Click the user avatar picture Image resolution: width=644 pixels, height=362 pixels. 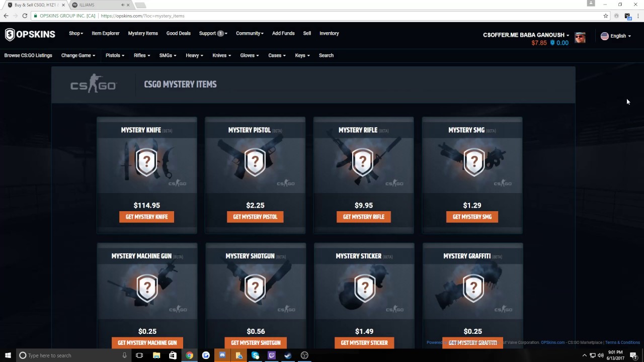pyautogui.click(x=580, y=38)
